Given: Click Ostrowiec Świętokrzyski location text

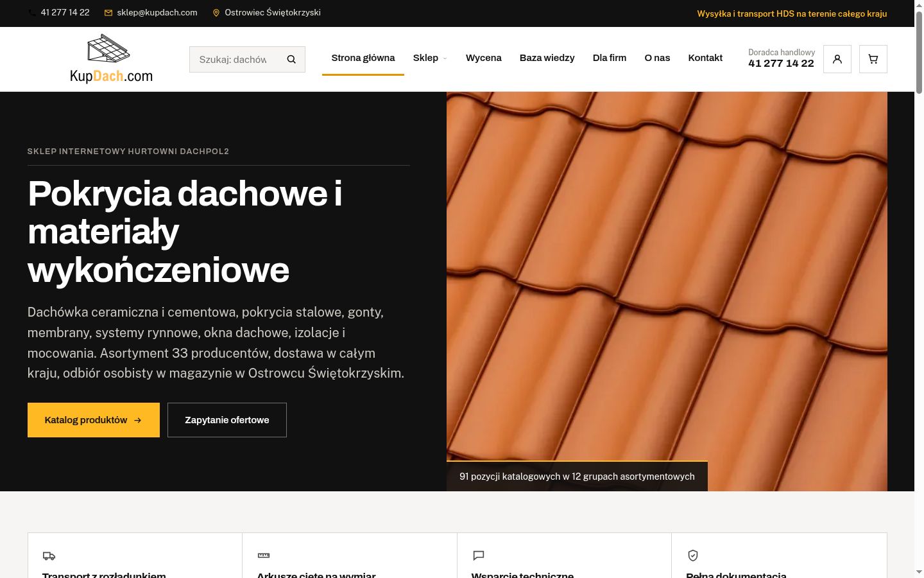Looking at the screenshot, I should click(273, 13).
